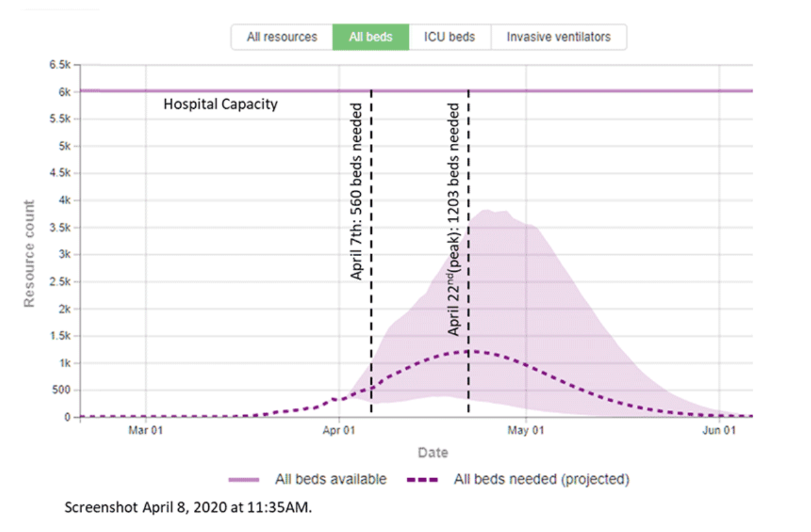Viewport: 811px width, 532px height.
Task: Click the 6k value on the y-axis
Action: pos(64,93)
